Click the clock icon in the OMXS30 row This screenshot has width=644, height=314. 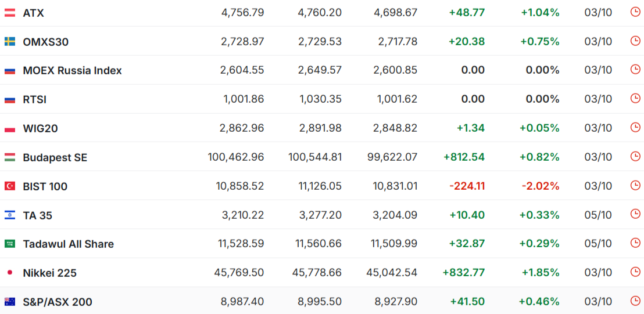pos(635,41)
